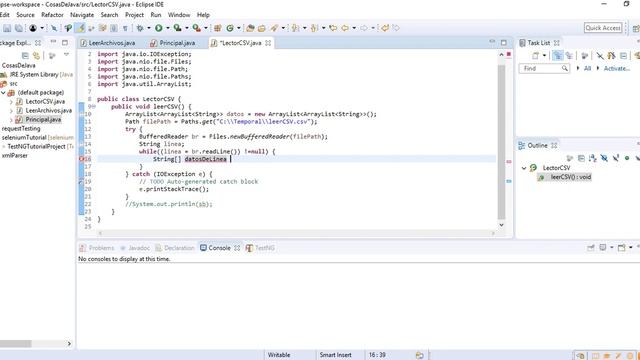Click the editor vertical scrollbar
Image resolution: width=640 pixels, height=360 pixels.
[x=501, y=141]
